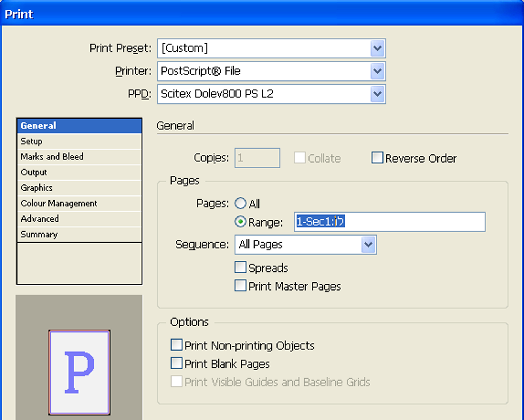Toggle Print Blank Pages checkbox
Viewport: 524px width, 420px height.
pyautogui.click(x=176, y=363)
